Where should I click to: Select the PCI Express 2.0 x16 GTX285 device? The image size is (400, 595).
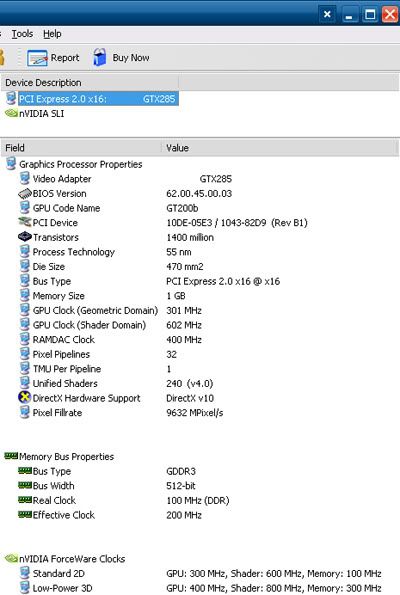click(x=98, y=99)
